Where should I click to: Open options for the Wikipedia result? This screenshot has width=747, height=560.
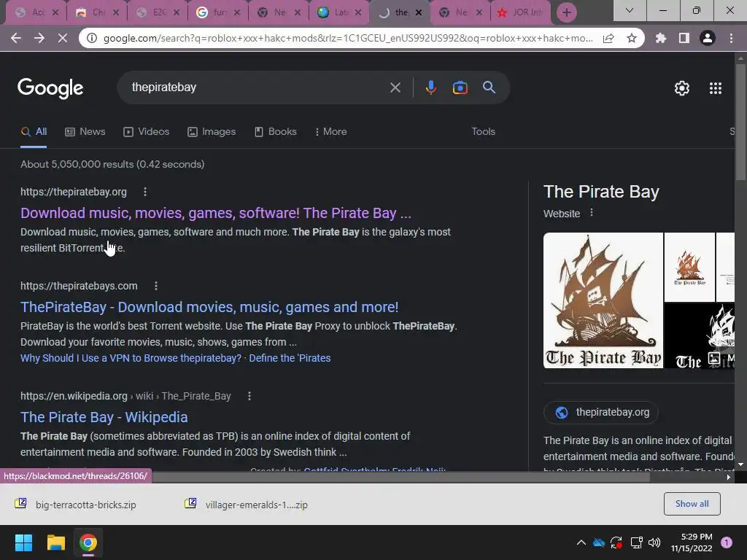click(249, 396)
